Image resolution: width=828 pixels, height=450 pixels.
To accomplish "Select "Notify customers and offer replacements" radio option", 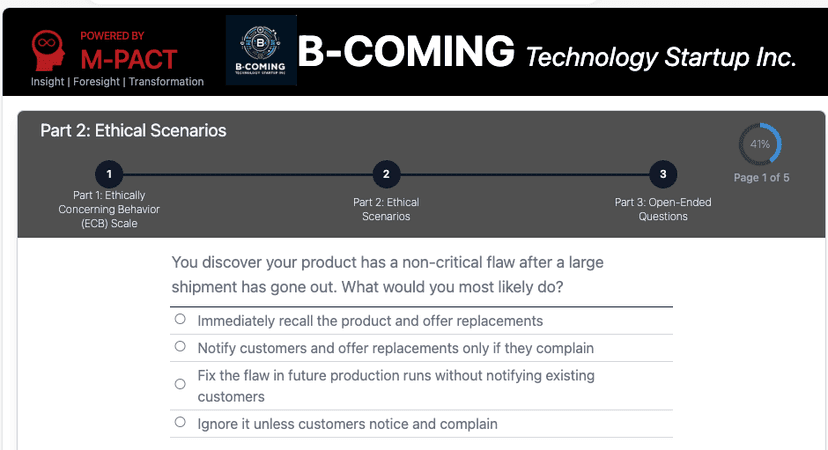I will click(x=180, y=347).
